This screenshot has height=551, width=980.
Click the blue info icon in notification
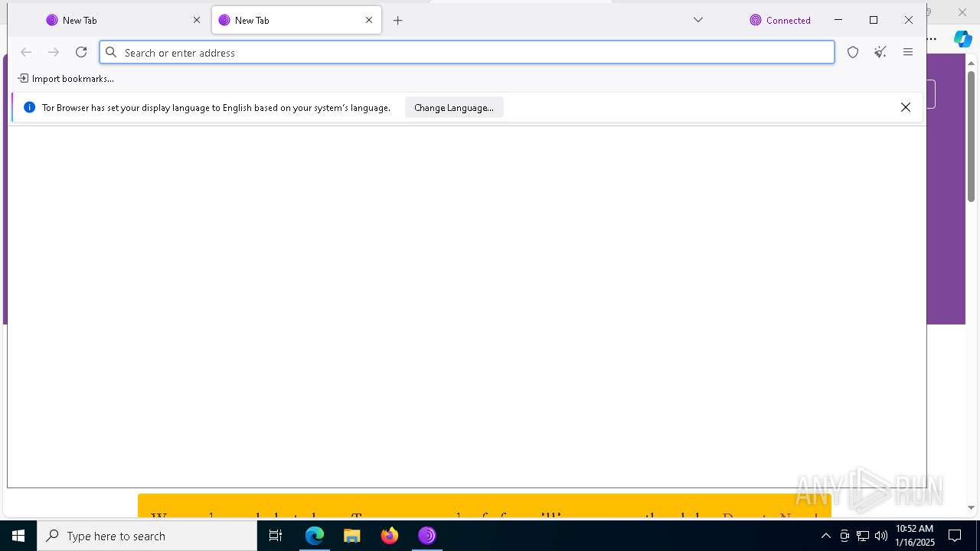click(29, 107)
